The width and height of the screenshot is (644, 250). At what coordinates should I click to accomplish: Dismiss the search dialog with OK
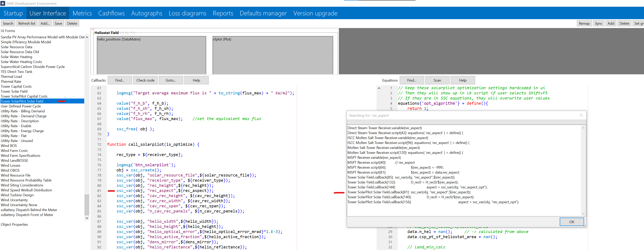pyautogui.click(x=572, y=222)
